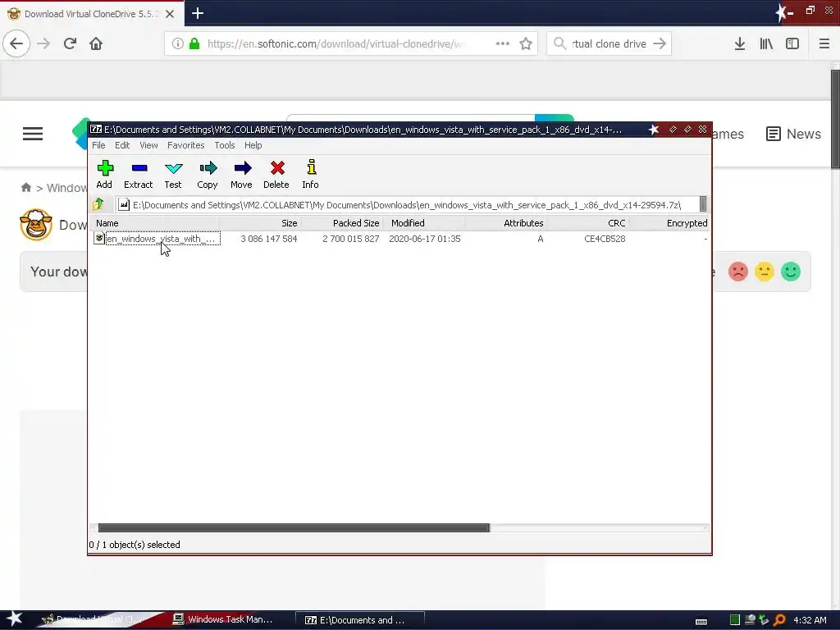Switch to the 7-Zip taskbar button
The image size is (840, 630).
point(360,620)
